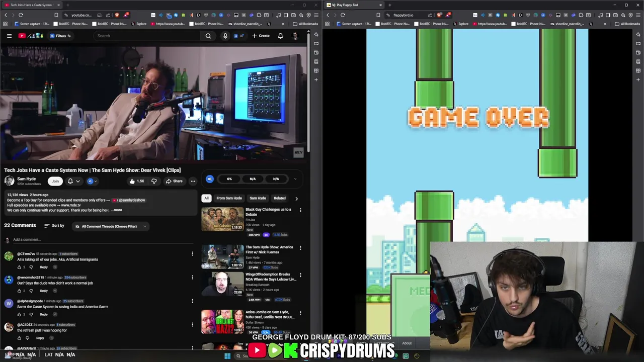Open the X bookmark icon in the YouTube window
644x362 pixels.
tap(269, 24)
